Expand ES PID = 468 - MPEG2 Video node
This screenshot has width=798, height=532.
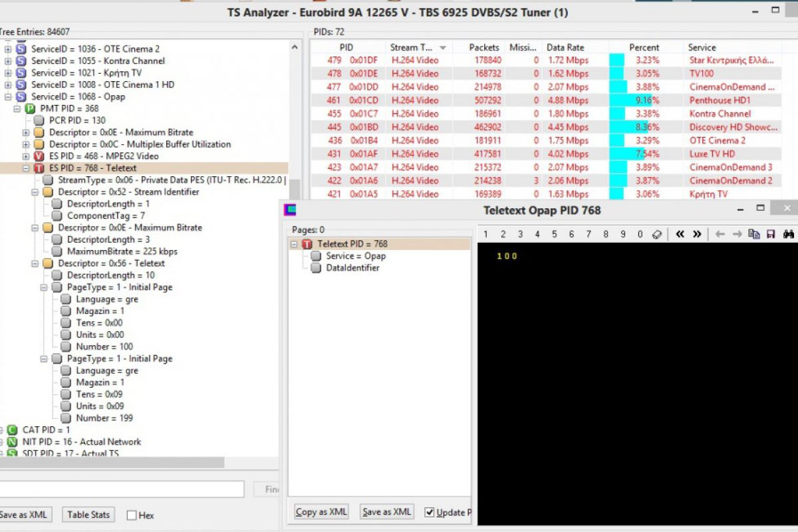26,156
